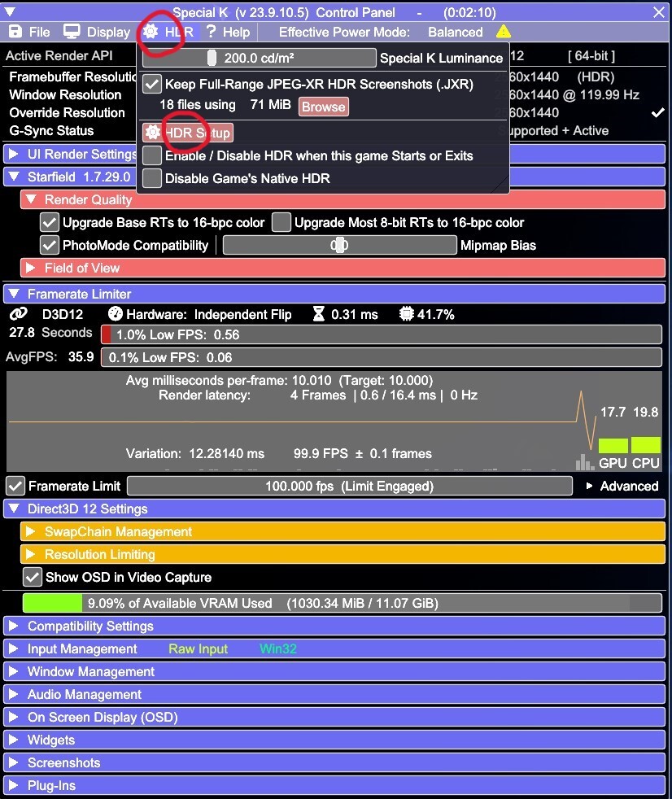Toggle Show OSD in Video Capture
Screen dimensions: 672x799
pyautogui.click(x=32, y=578)
